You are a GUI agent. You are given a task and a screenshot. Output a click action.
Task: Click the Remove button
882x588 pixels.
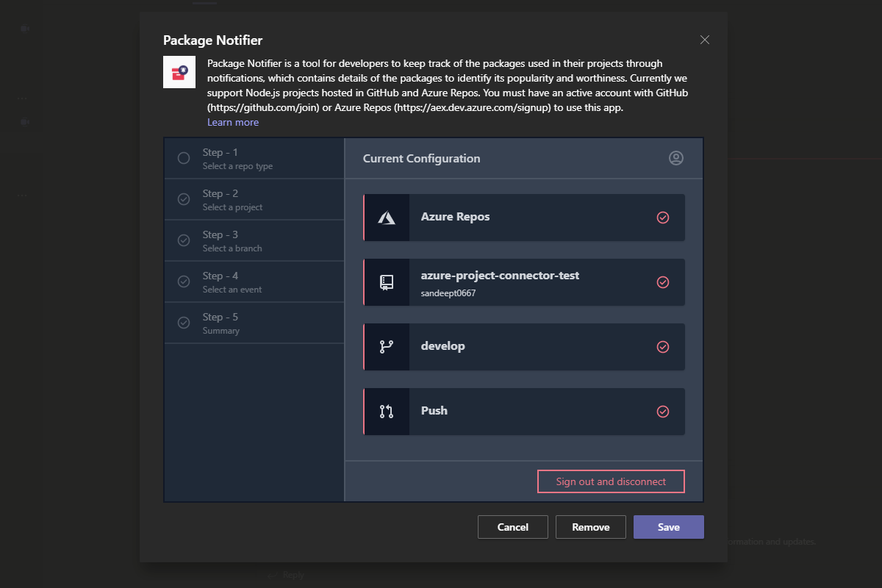tap(591, 527)
